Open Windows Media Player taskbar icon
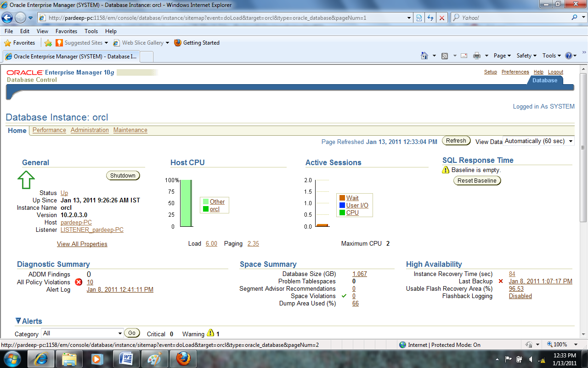This screenshot has height=368, width=588. 97,358
